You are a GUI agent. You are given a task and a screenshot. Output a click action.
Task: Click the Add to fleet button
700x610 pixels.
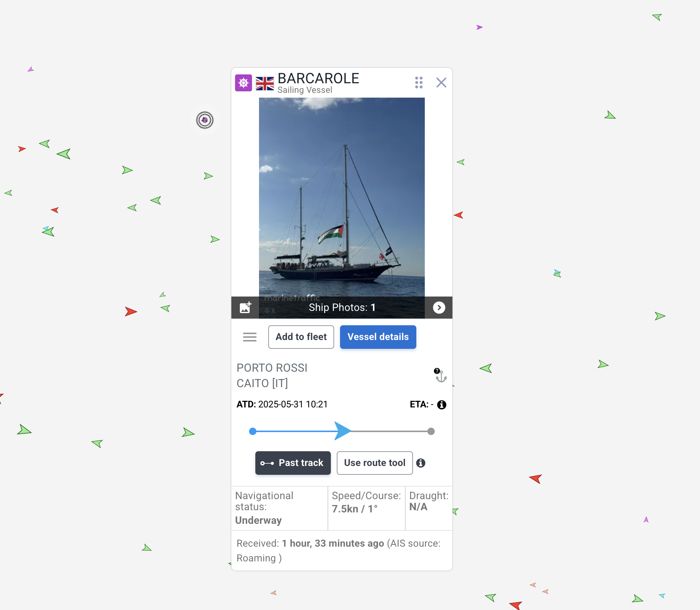click(301, 337)
